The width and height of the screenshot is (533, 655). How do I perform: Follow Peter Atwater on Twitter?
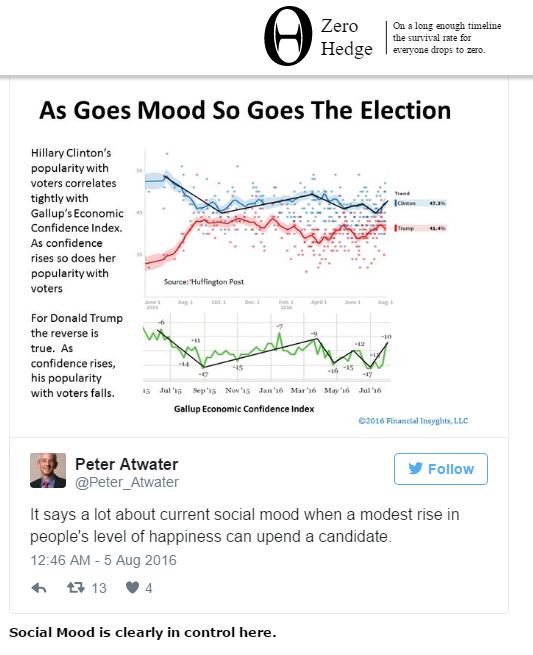click(441, 469)
